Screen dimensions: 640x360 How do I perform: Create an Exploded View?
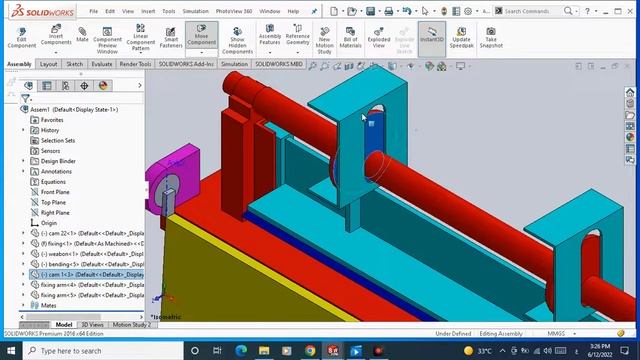[x=379, y=38]
